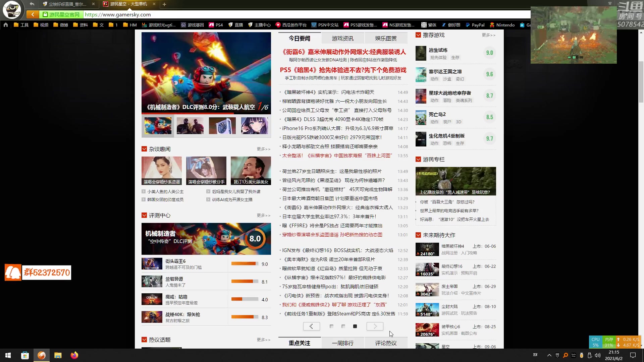
Task: Select the third news page dot
Action: click(355, 326)
